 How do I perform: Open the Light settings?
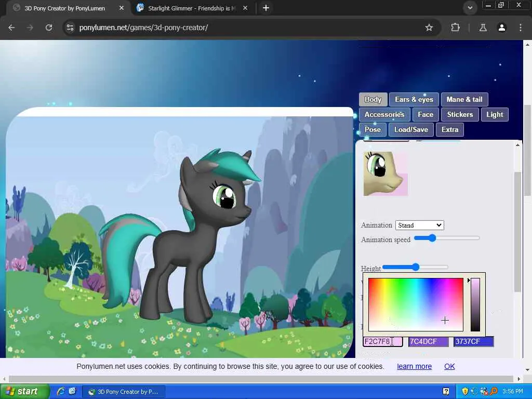pos(495,114)
